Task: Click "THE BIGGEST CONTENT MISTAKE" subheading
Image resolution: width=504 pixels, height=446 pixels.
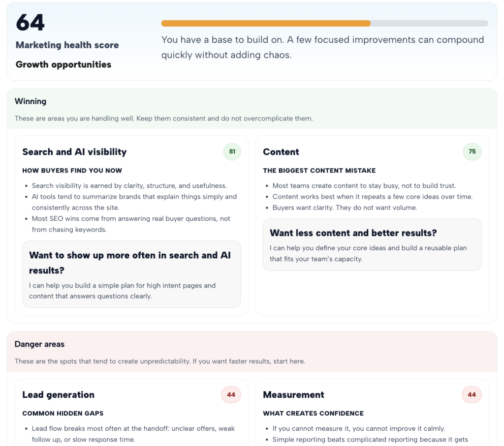Action: pos(319,171)
